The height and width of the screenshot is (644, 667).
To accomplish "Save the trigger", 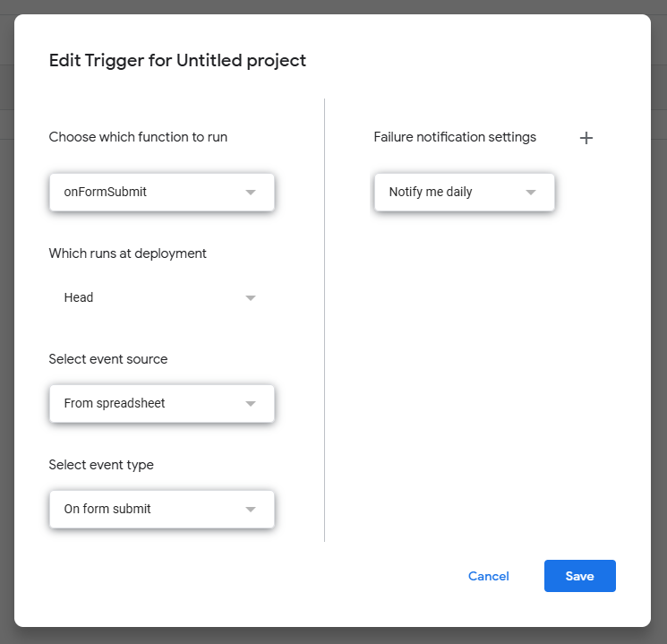I will (x=579, y=576).
